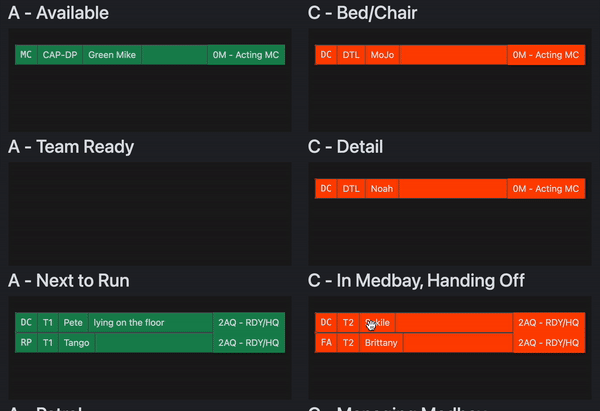
Task: Click the Green Mike name cell
Action: point(112,55)
